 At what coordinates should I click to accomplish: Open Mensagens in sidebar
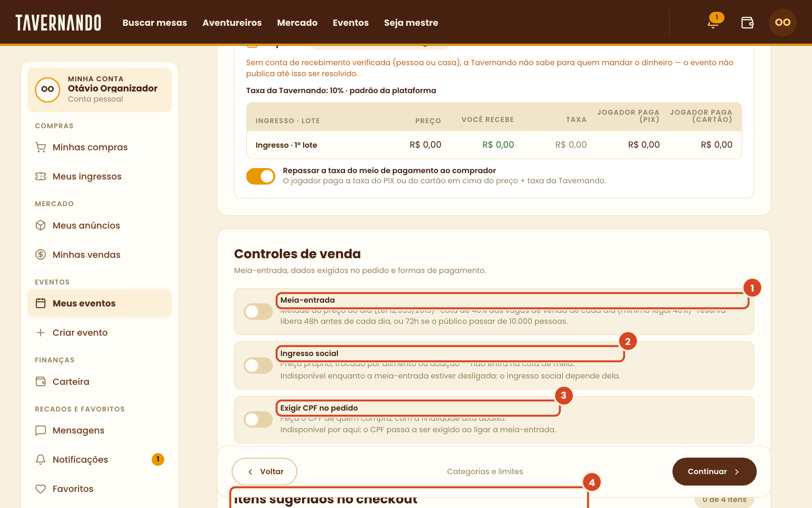click(99, 431)
